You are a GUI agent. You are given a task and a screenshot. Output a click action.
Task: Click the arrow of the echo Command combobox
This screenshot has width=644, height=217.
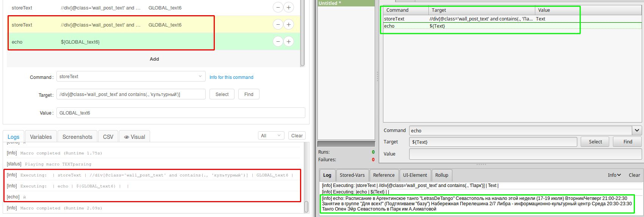(x=637, y=131)
